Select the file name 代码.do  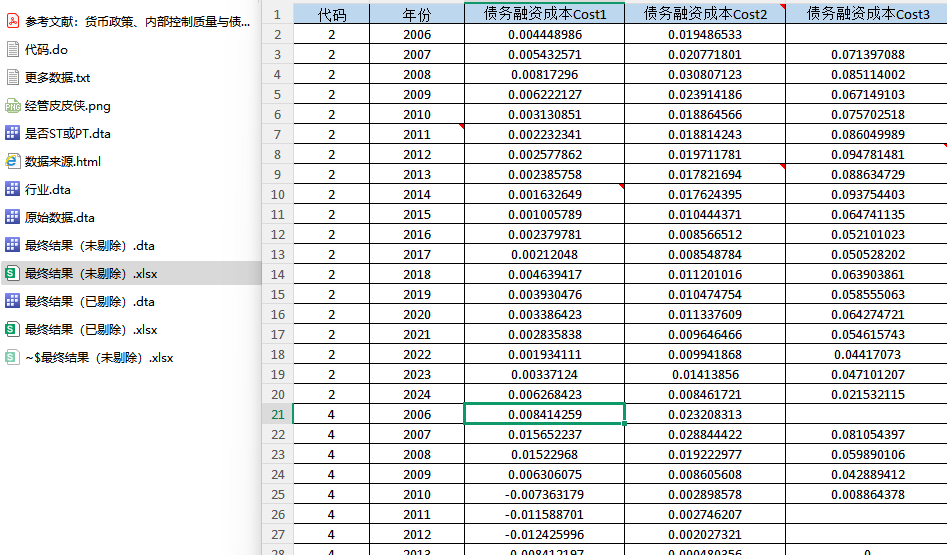[x=46, y=50]
